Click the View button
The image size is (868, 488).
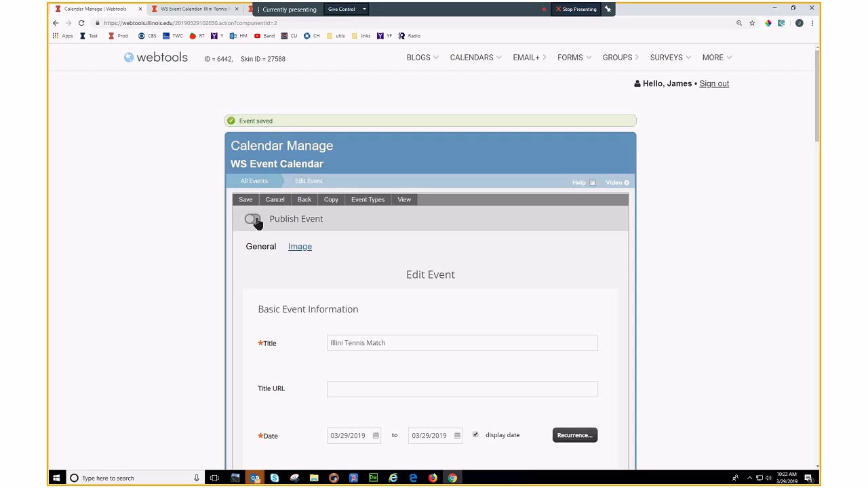pyautogui.click(x=404, y=199)
